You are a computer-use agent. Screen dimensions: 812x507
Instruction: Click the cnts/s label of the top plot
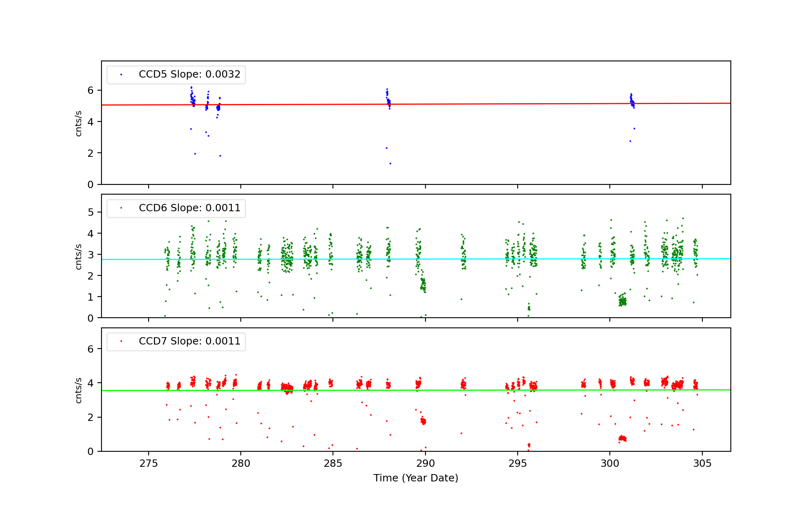click(x=78, y=123)
